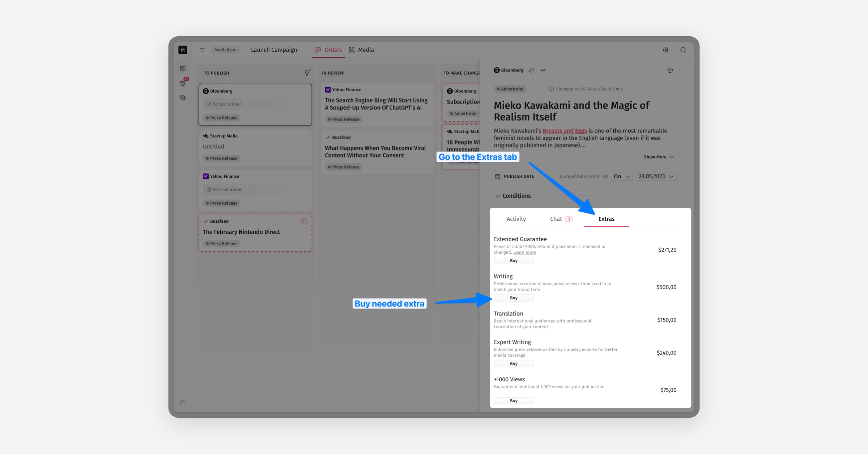Open the publish date On dropdown
This screenshot has height=454, width=868.
(x=622, y=176)
